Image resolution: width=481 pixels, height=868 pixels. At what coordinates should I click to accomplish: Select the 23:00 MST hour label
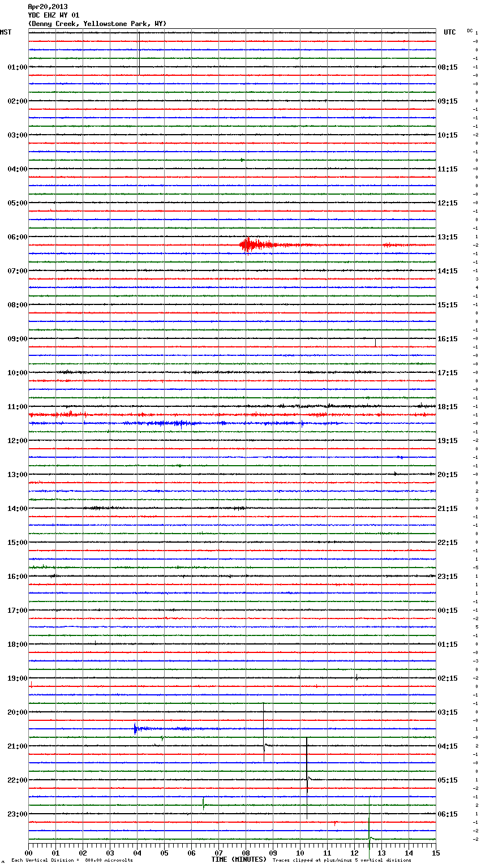point(18,814)
